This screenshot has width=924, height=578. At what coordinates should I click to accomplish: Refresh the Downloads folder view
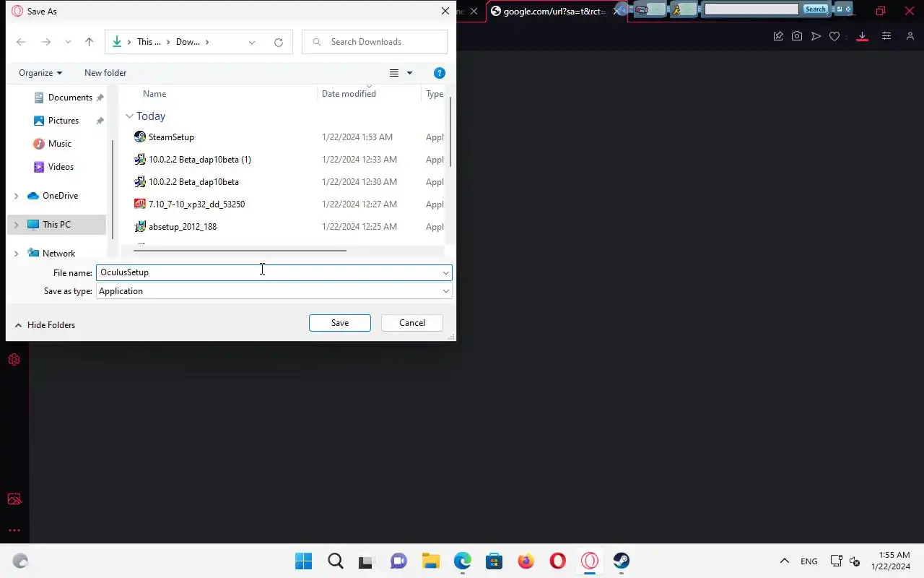click(279, 42)
